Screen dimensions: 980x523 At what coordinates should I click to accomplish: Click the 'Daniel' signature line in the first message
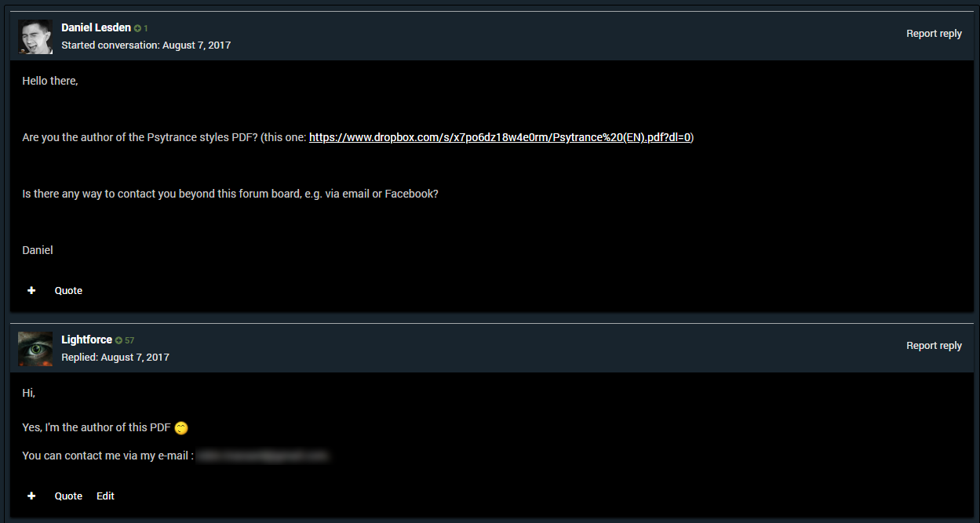38,250
